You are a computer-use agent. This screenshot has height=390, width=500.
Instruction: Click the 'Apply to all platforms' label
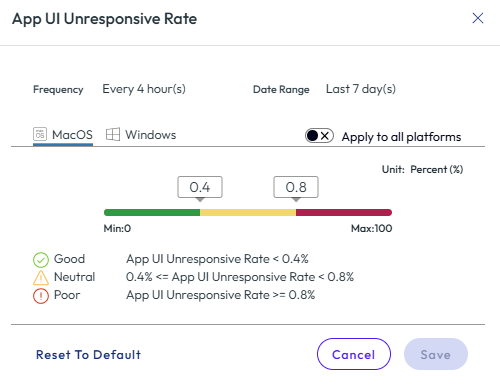click(401, 137)
